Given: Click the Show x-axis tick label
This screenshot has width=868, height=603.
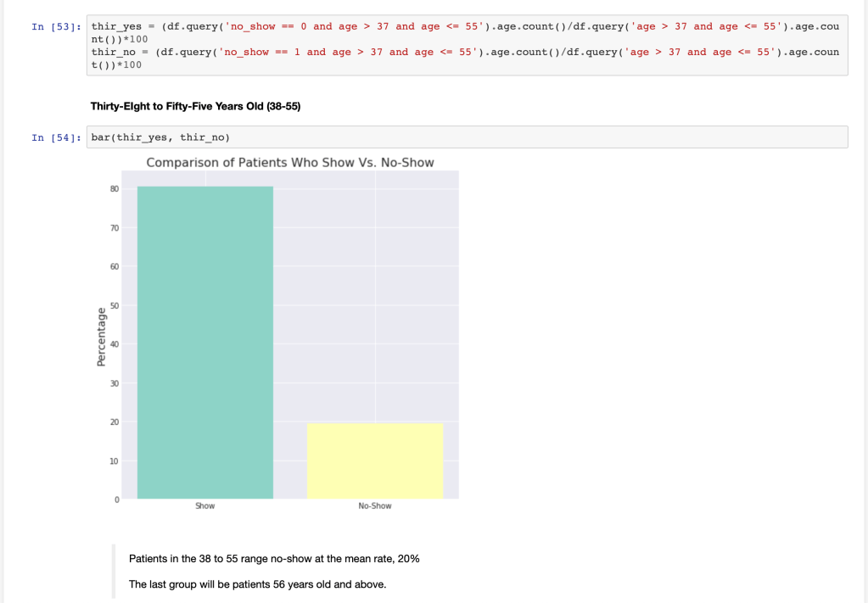Looking at the screenshot, I should point(204,505).
